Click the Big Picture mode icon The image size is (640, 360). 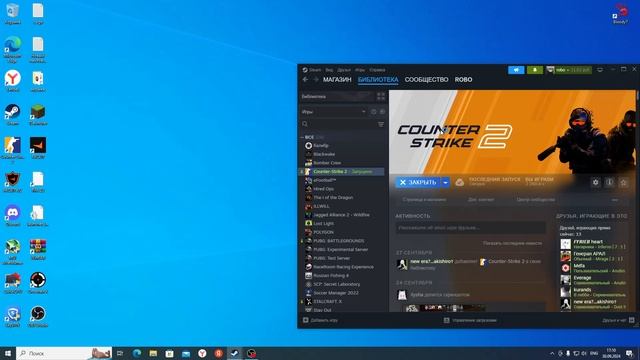pos(600,70)
